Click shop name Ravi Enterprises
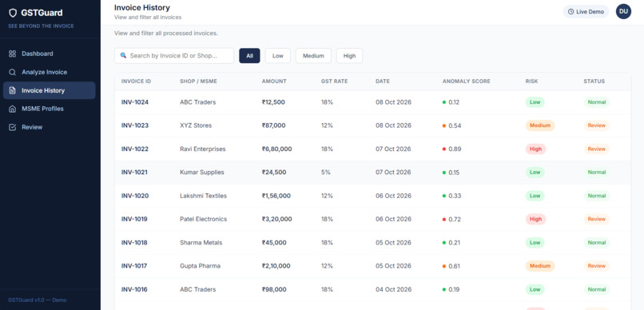Viewport: 644px width, 310px height. pyautogui.click(x=203, y=149)
